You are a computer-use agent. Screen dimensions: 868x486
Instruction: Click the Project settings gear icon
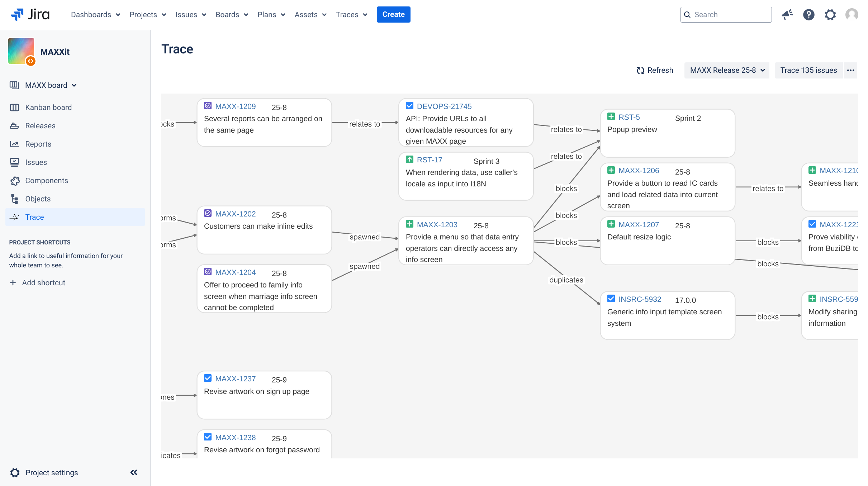pyautogui.click(x=15, y=473)
